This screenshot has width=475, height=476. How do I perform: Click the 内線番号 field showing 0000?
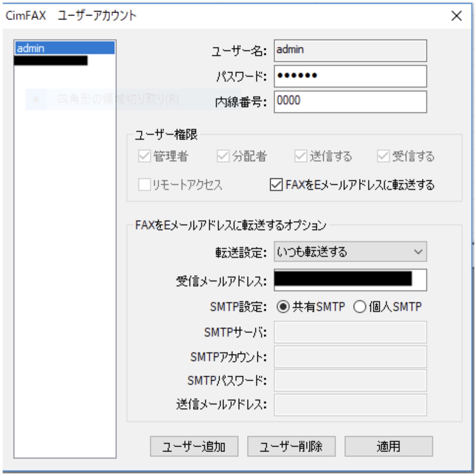[350, 102]
